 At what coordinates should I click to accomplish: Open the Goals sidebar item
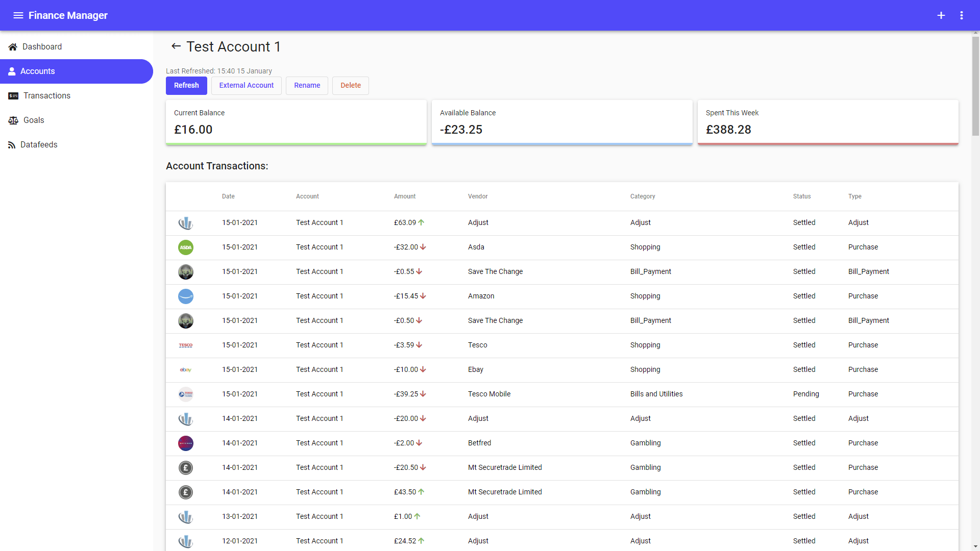34,120
